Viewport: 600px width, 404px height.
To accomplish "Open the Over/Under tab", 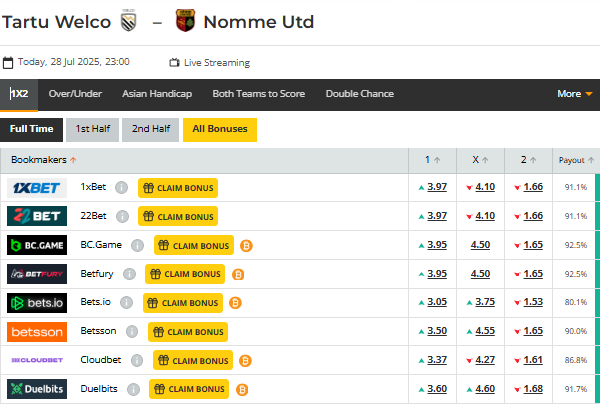I will click(75, 94).
